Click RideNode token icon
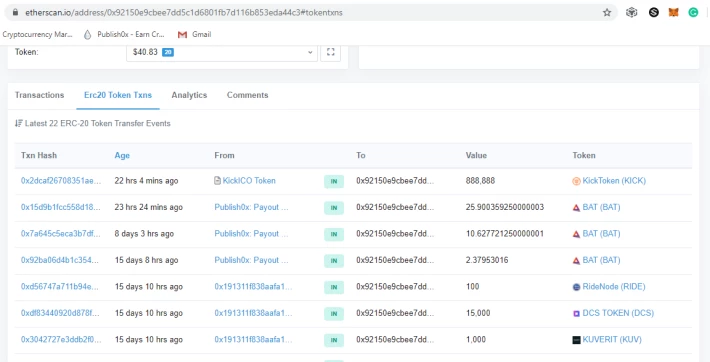710x362 pixels. coord(576,287)
